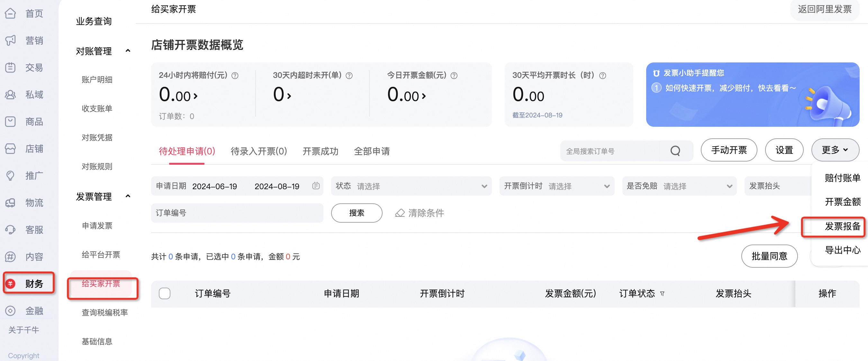The width and height of the screenshot is (868, 361).
Task: Open the 开票倒计时 dropdown
Action: 557,186
